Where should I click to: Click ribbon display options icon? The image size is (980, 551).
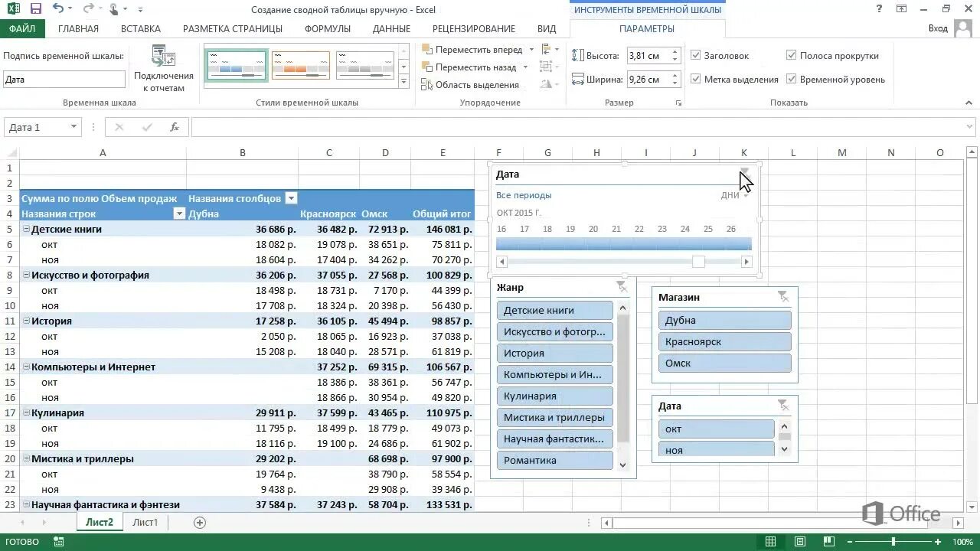pos(901,9)
